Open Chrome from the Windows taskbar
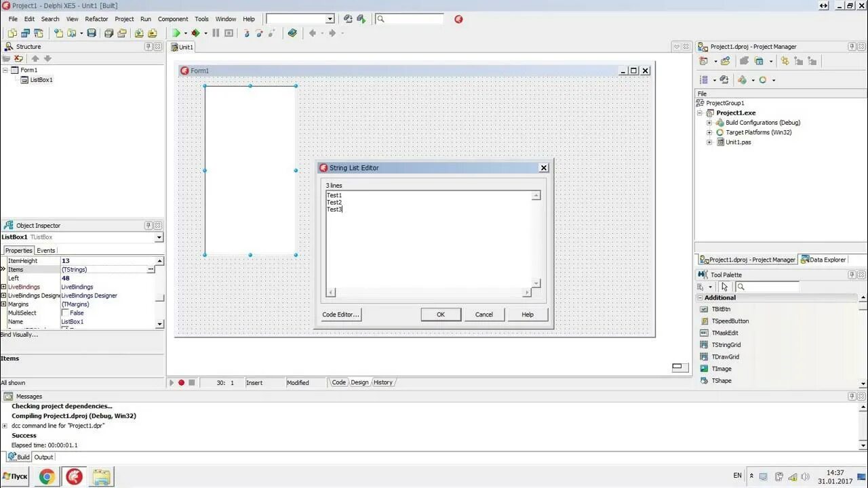This screenshot has height=488, width=868. 47,476
